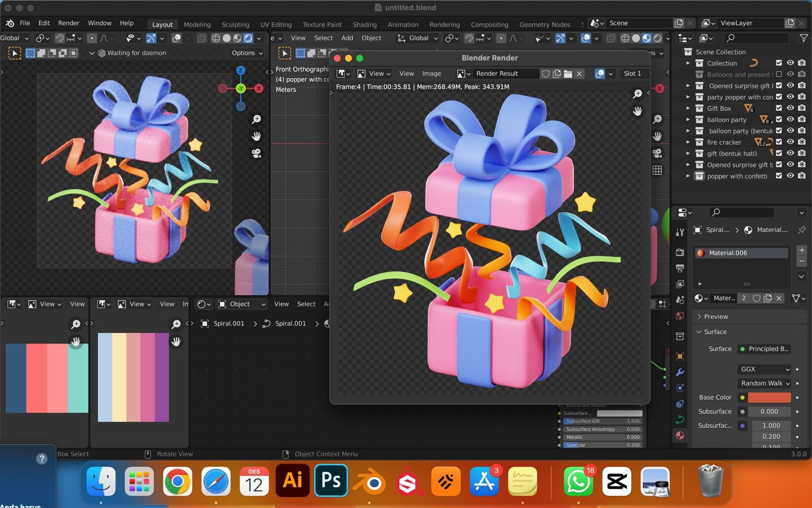Expand the 'balloon party' collection
This screenshot has width=812, height=508.
coord(688,119)
